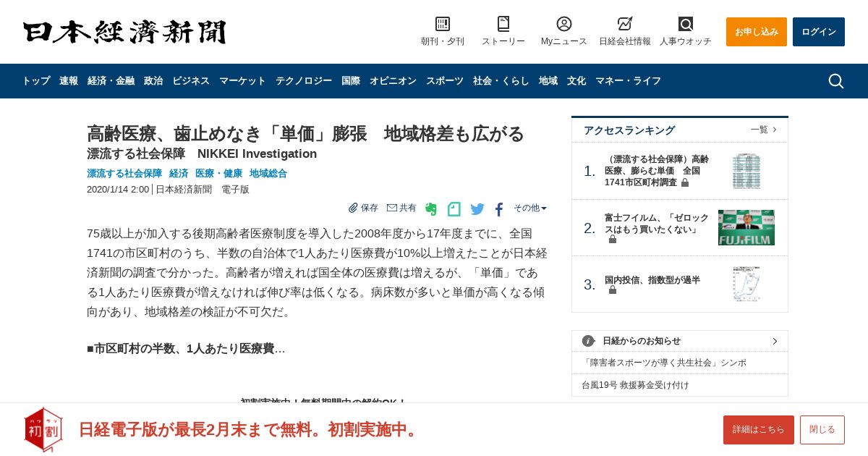The width and height of the screenshot is (868, 456).
Task: Share article on Twitter
Action: point(477,209)
